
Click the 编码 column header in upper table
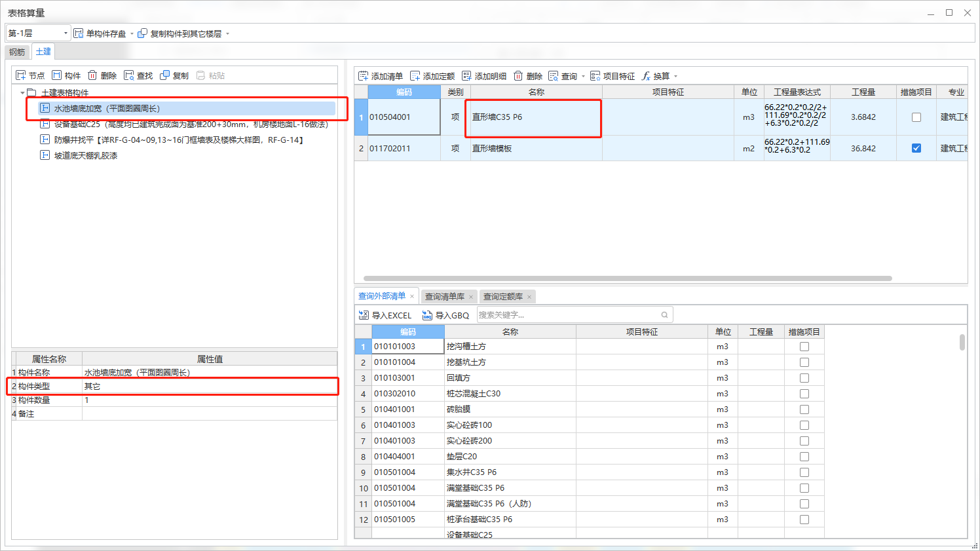pyautogui.click(x=404, y=92)
